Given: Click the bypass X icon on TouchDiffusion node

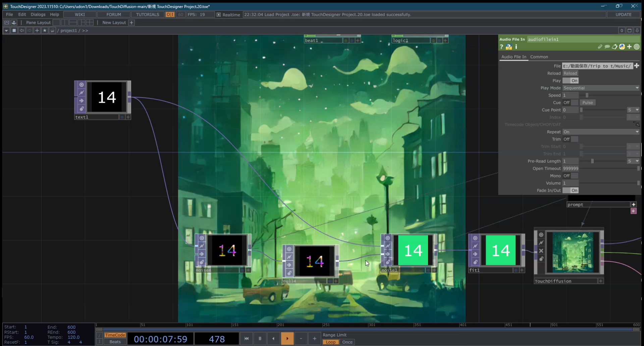Looking at the screenshot, I should [541, 251].
